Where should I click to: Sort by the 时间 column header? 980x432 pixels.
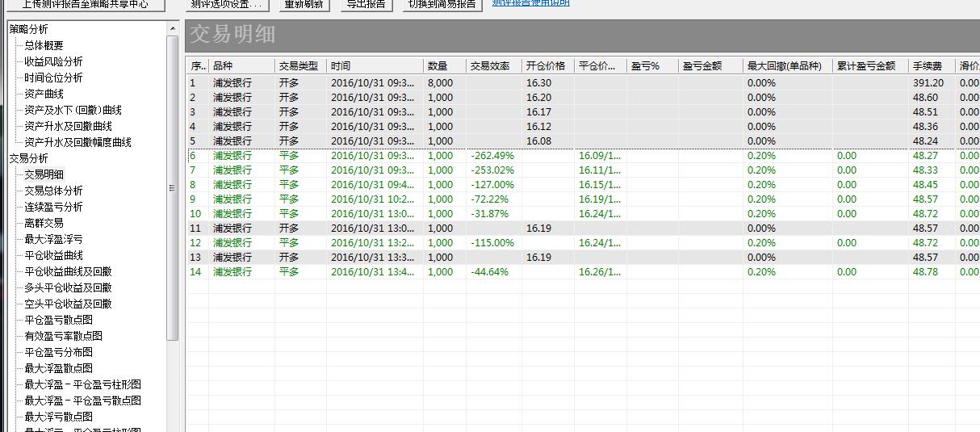374,66
